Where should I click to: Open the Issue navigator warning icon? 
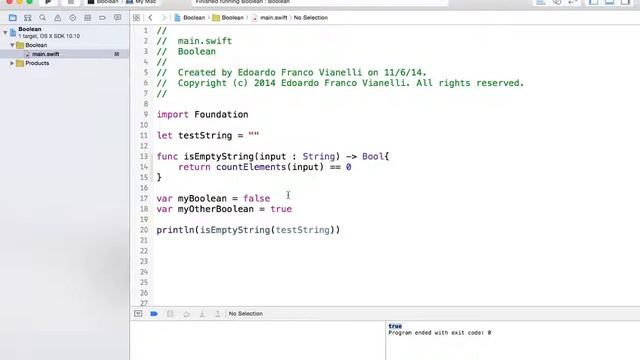[58, 18]
